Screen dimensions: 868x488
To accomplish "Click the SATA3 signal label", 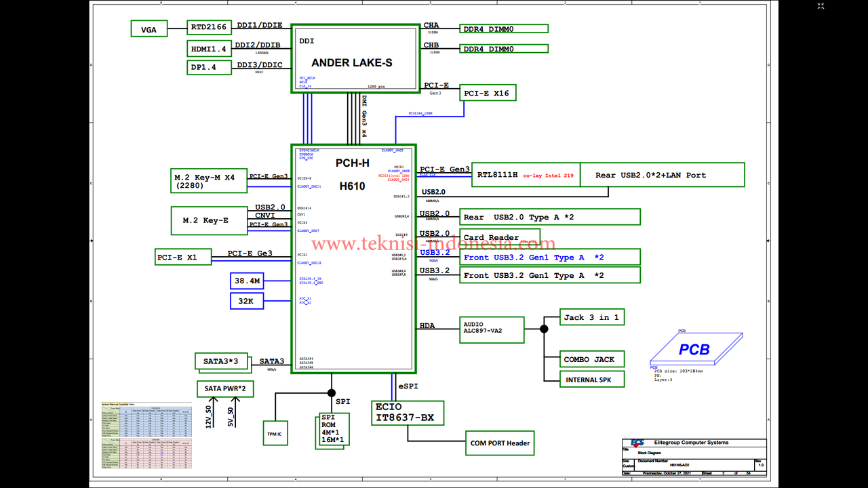I will [x=271, y=361].
